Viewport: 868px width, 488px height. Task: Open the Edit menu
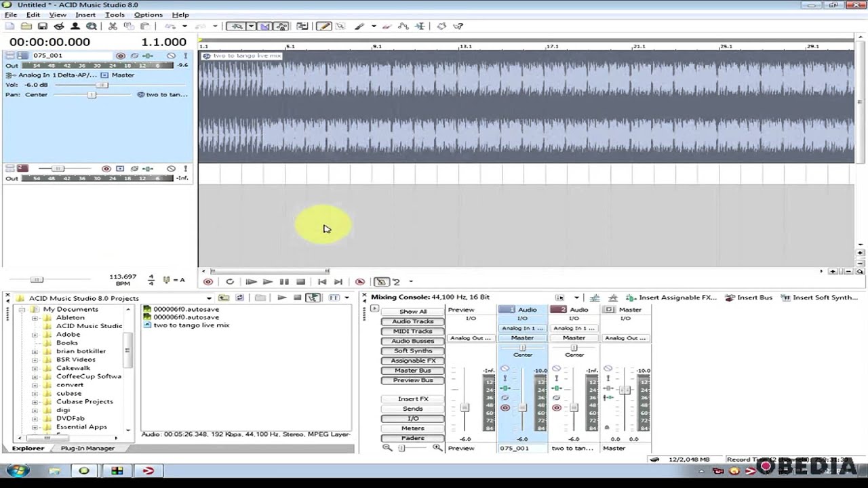pyautogui.click(x=33, y=15)
